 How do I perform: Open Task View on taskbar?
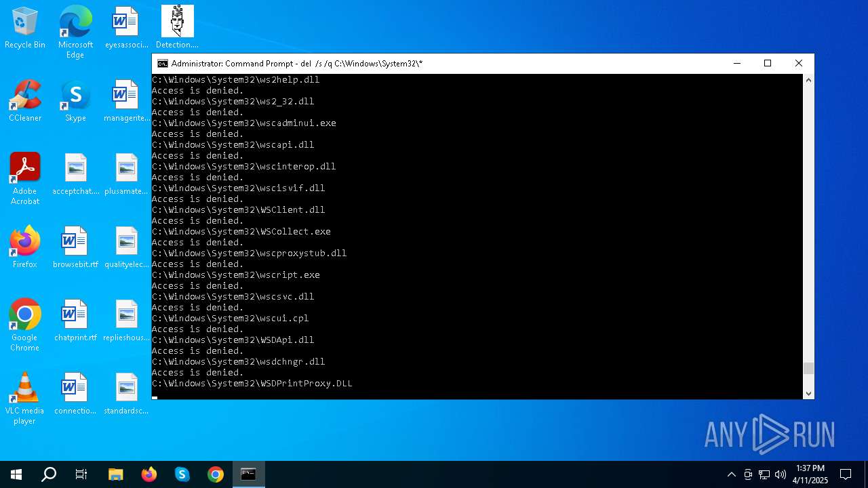81,474
